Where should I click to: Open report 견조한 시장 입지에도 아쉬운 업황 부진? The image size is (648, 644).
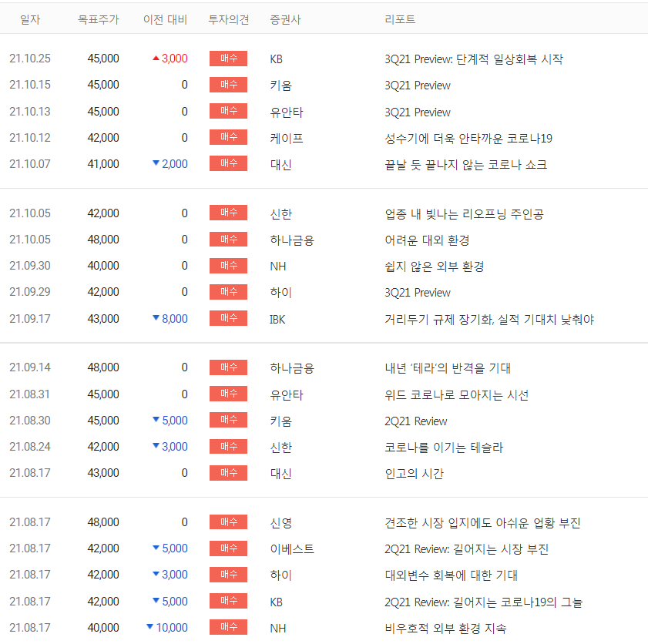482,522
